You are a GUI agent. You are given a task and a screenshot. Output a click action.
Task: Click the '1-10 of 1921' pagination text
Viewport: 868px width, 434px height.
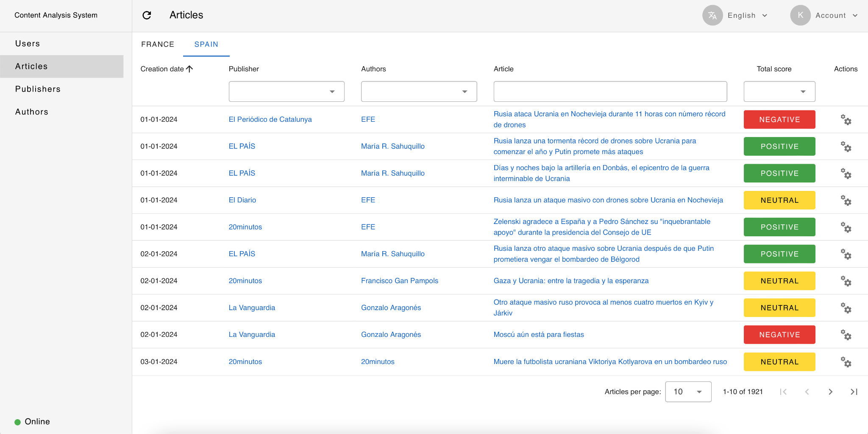(x=743, y=392)
